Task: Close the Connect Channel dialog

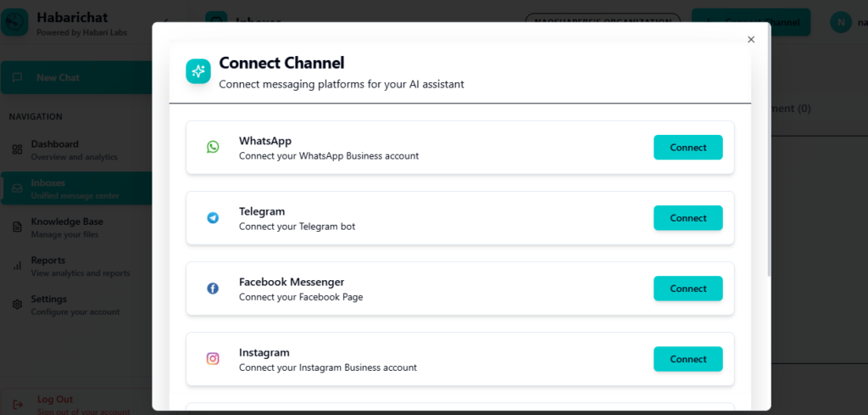Action: click(751, 39)
